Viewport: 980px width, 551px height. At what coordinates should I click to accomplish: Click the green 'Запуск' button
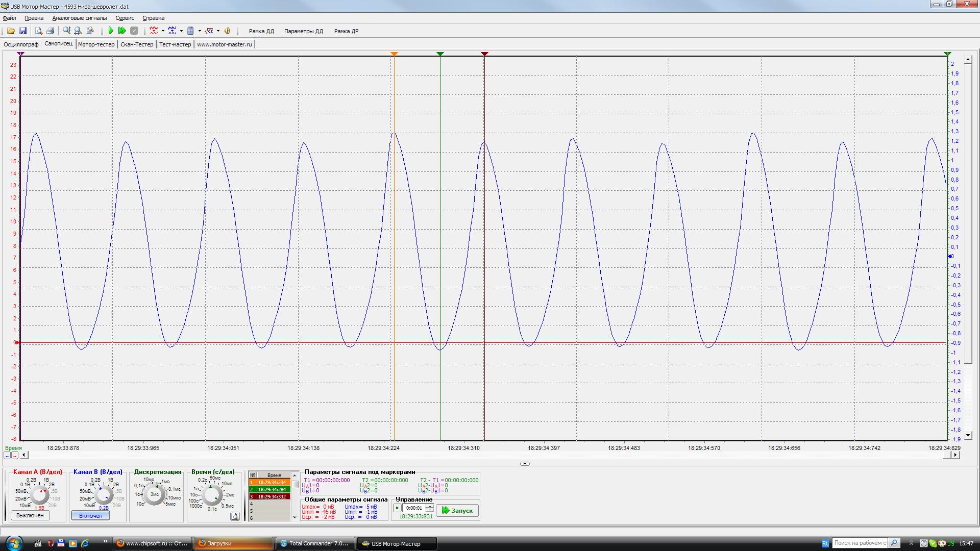point(457,510)
